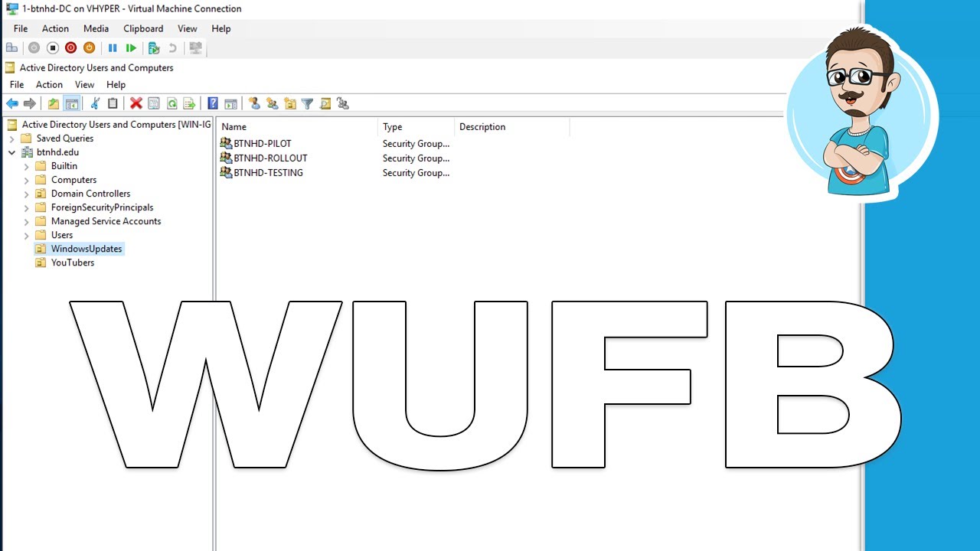Expand the Builtin container

pyautogui.click(x=26, y=166)
